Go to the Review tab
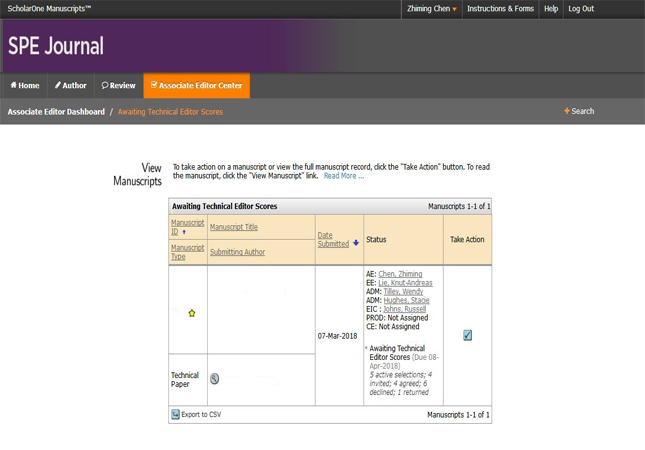 coord(119,86)
